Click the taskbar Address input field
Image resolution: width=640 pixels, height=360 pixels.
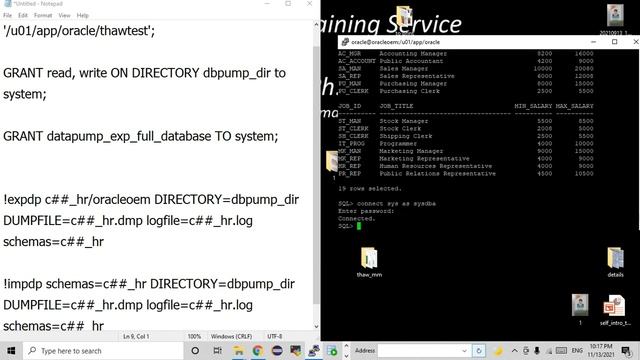click(420, 351)
